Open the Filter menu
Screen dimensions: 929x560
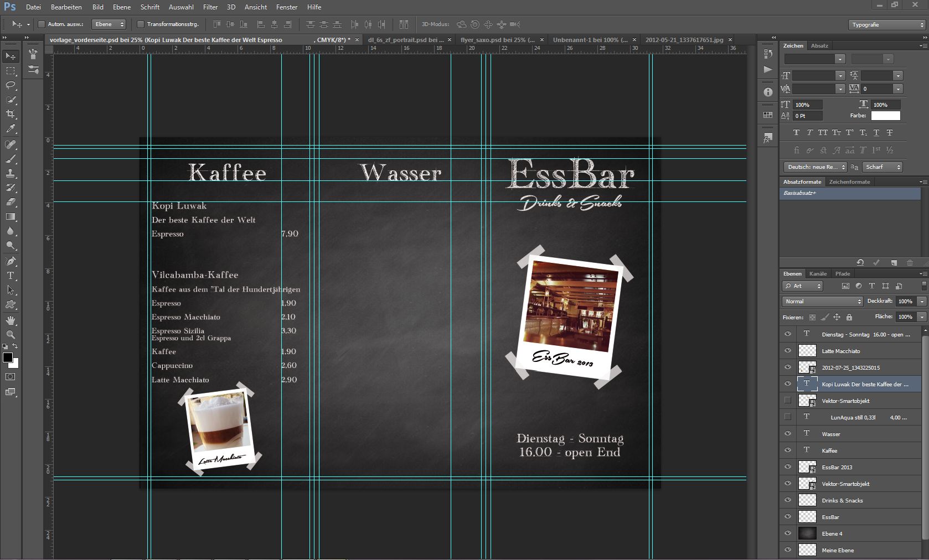[210, 7]
